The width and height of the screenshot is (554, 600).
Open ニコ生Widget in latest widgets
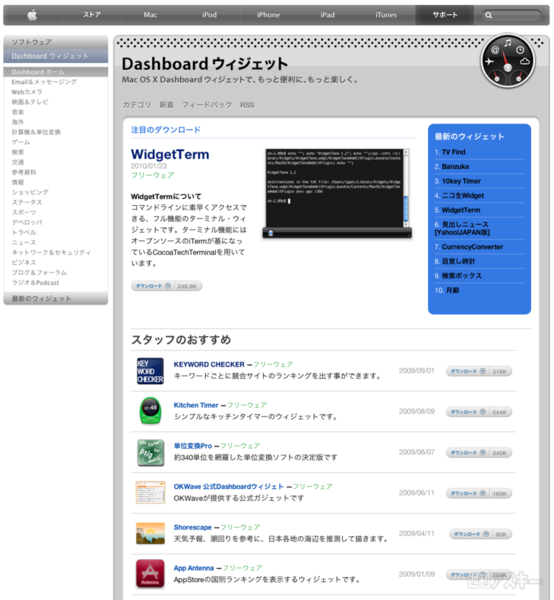[463, 196]
